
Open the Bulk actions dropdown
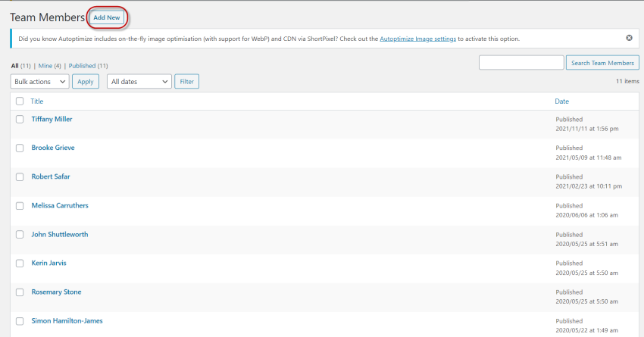pyautogui.click(x=39, y=81)
